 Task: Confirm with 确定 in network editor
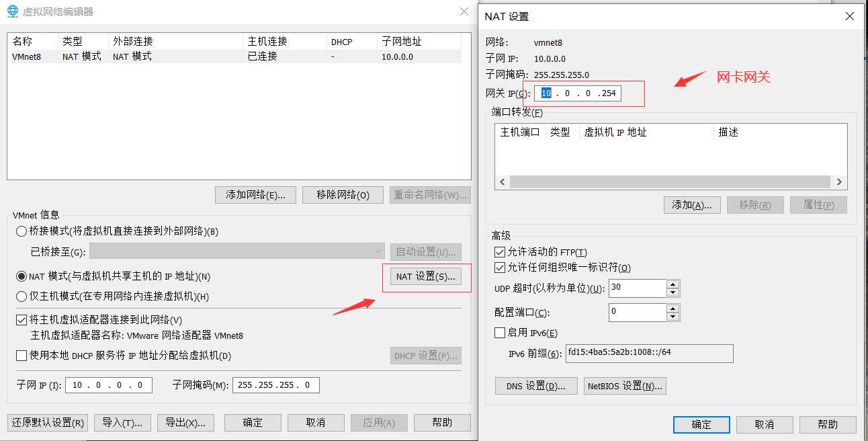pyautogui.click(x=253, y=423)
